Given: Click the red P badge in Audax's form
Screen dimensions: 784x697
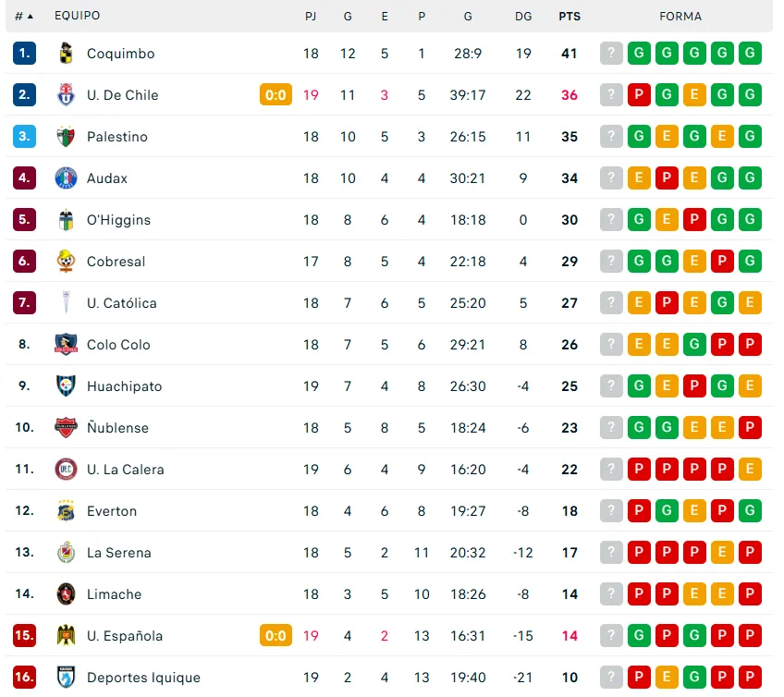Looking at the screenshot, I should (667, 178).
